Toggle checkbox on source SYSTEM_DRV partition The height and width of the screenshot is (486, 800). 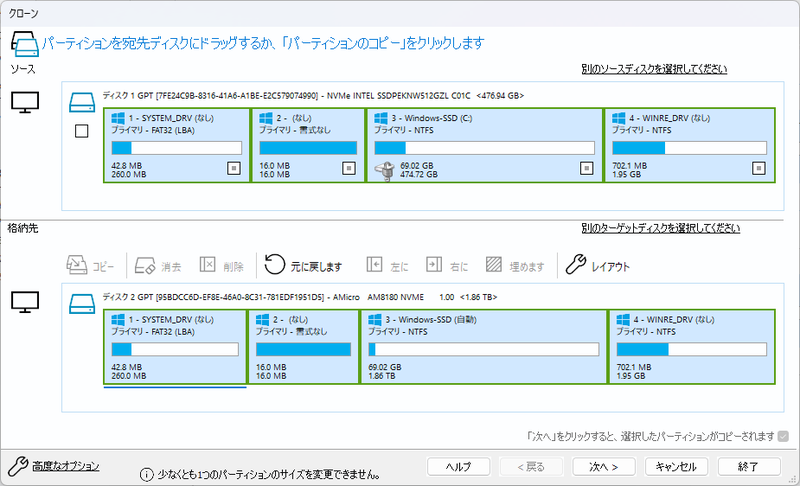pyautogui.click(x=234, y=168)
